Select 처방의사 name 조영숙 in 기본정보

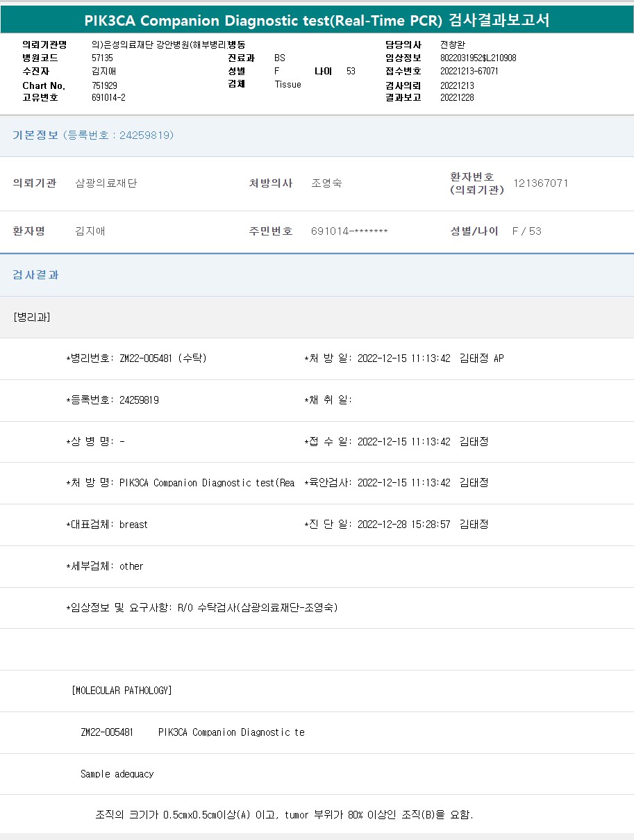tap(326, 183)
